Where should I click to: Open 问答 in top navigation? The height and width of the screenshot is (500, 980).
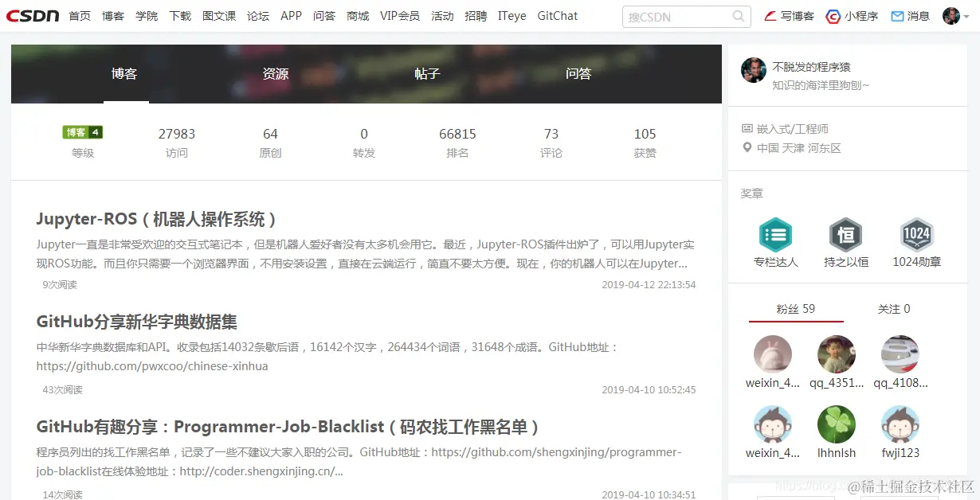[x=324, y=16]
